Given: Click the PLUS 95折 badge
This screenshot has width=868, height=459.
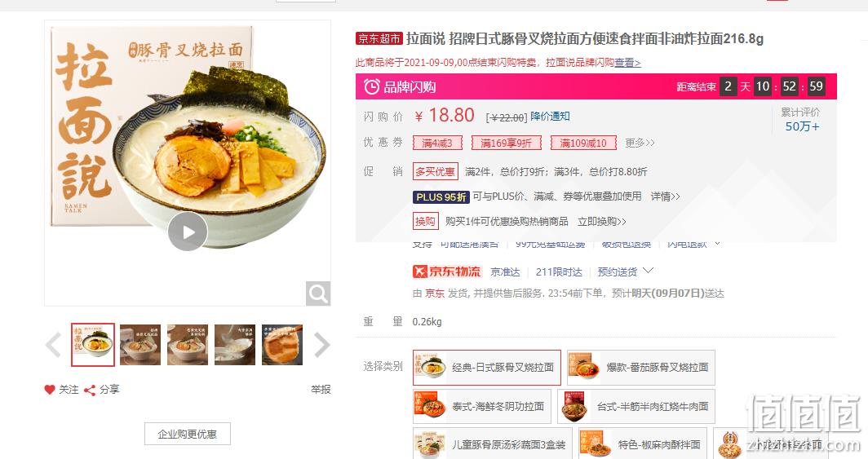Looking at the screenshot, I should tap(441, 196).
